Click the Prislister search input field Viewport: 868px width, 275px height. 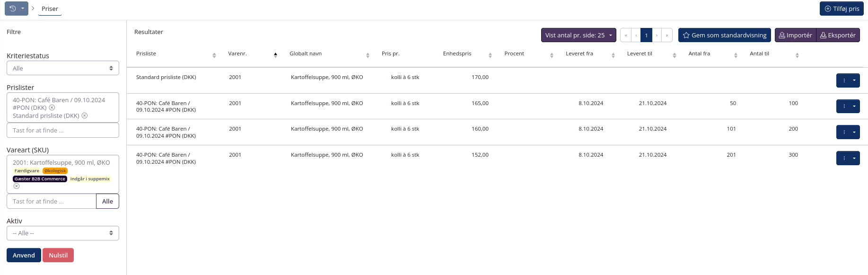coord(63,131)
